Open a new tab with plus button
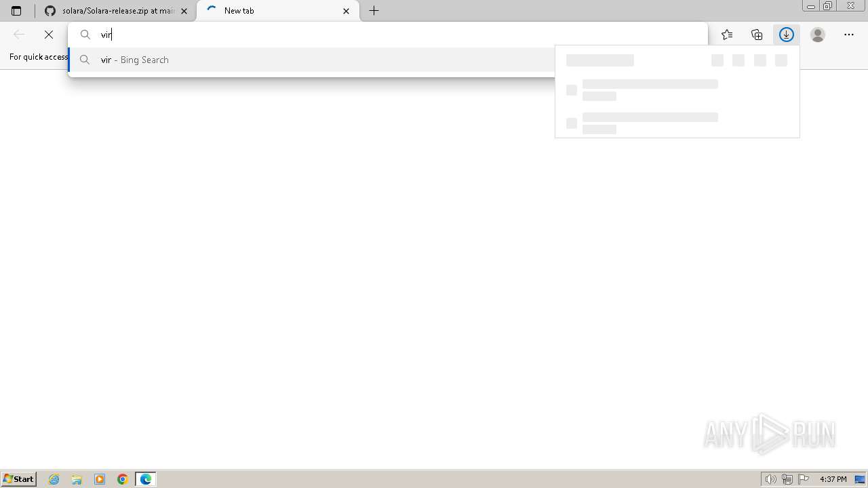The image size is (868, 488). coord(374,11)
